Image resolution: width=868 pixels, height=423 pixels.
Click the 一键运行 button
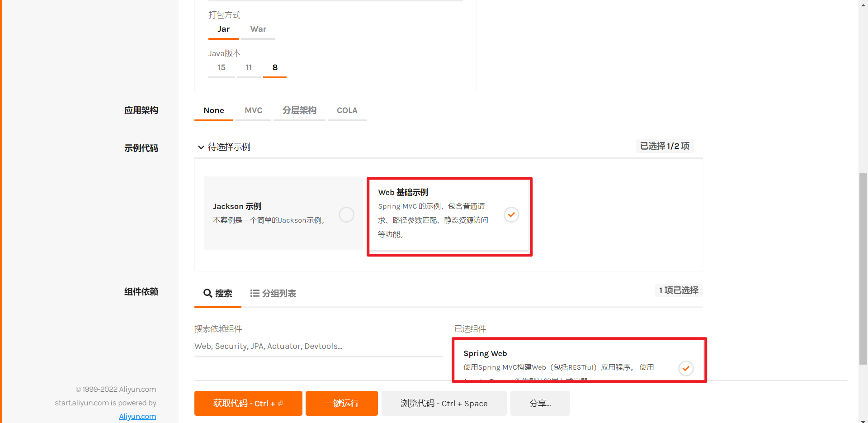(342, 403)
